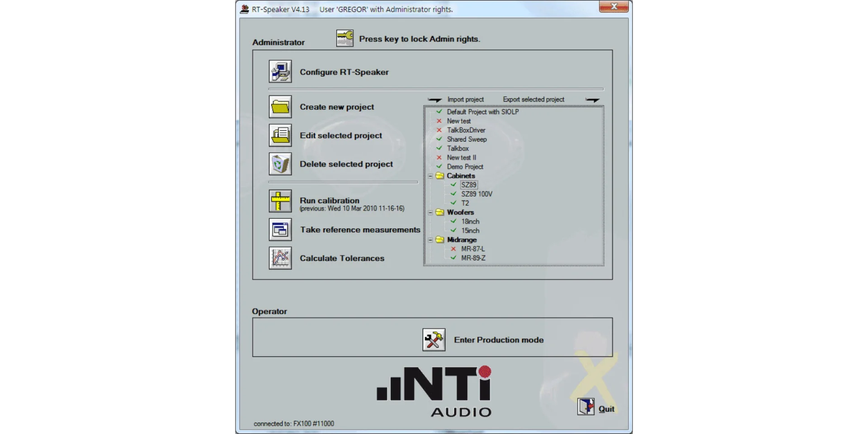868x434 pixels.
Task: Start calibration via the Run calibration icon
Action: click(x=280, y=201)
